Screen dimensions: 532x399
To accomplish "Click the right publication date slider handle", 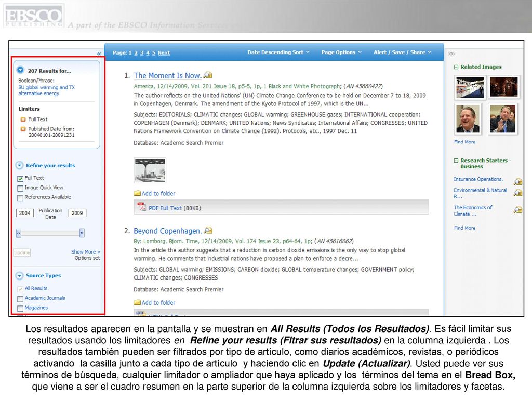I will (x=82, y=233).
